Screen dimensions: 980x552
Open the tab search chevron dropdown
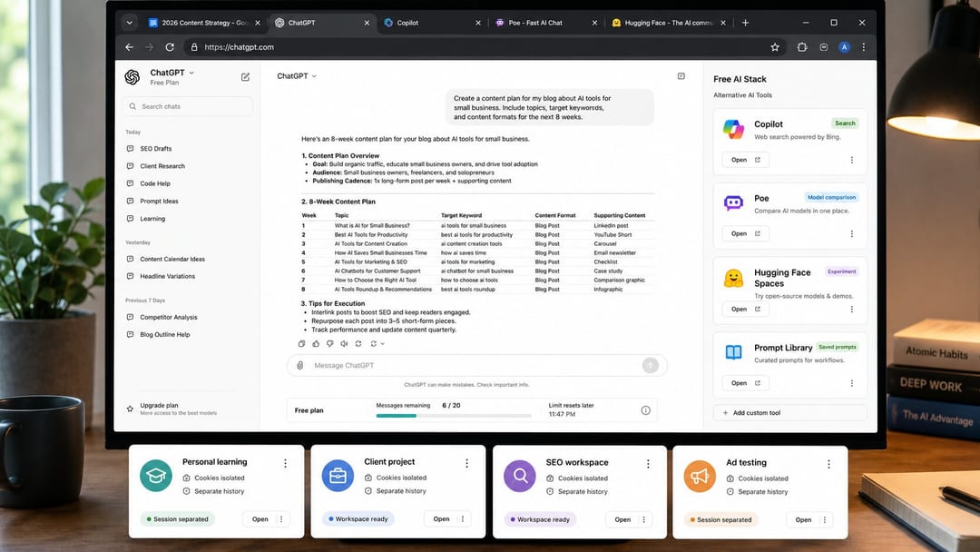click(x=130, y=23)
